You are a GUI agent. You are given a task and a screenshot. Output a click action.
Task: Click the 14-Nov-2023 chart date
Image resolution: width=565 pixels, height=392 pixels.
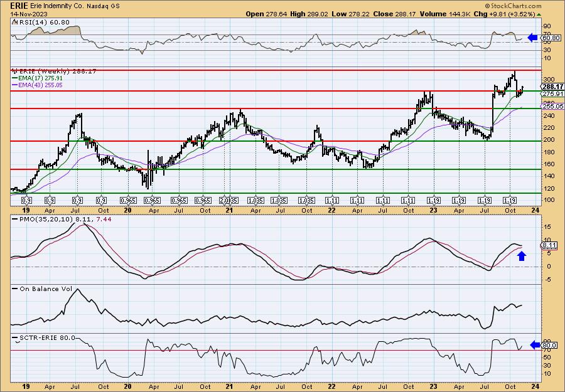(x=28, y=14)
